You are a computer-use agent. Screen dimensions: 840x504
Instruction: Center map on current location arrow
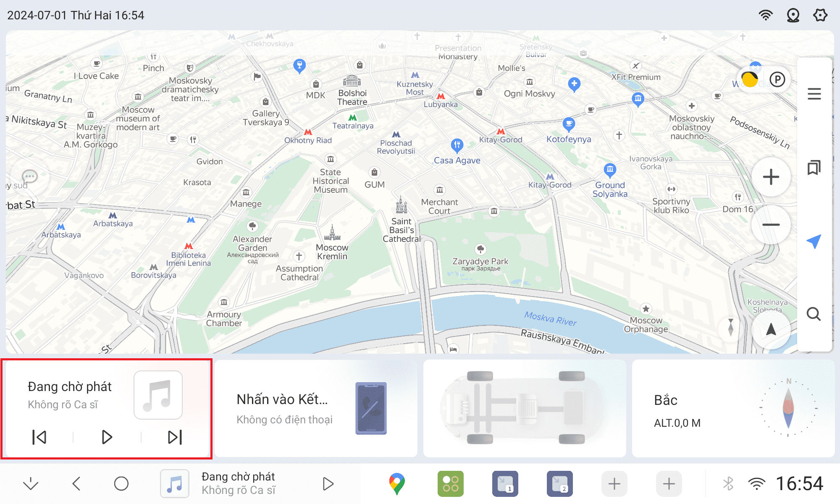click(771, 330)
